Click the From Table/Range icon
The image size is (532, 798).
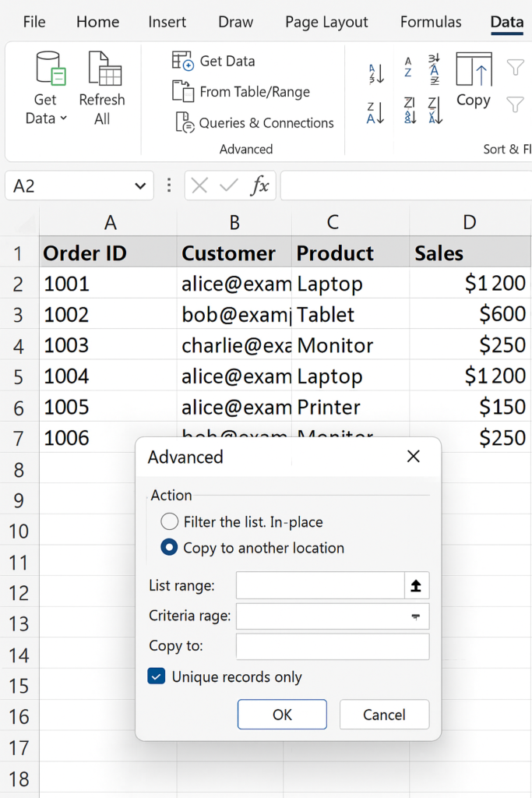click(182, 92)
